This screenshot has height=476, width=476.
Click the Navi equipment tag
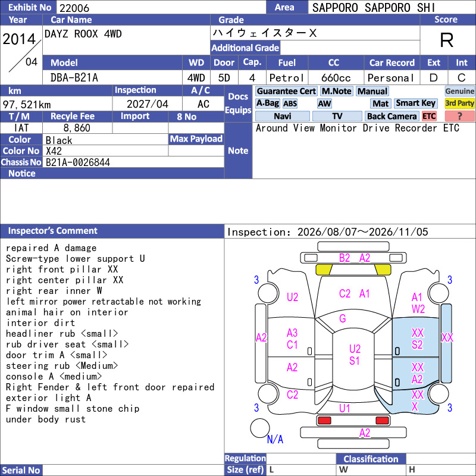(x=283, y=116)
